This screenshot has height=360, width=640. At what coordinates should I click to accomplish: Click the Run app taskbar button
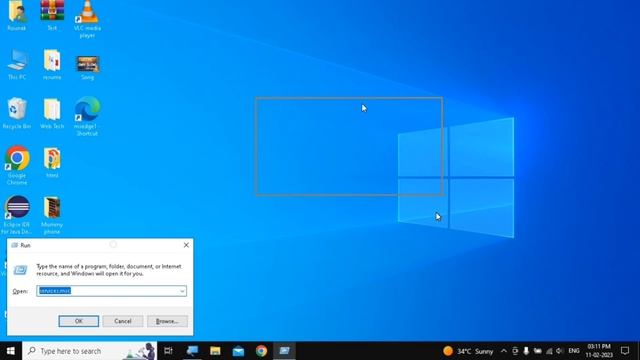coord(284,351)
